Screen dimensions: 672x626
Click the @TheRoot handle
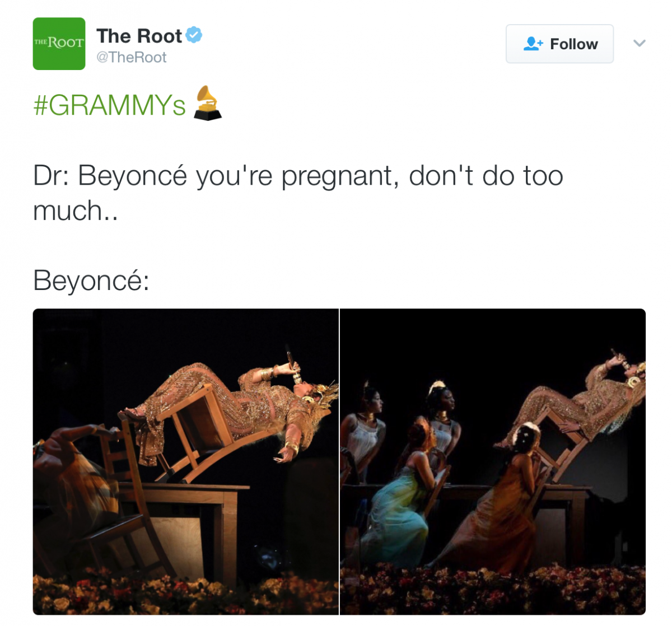point(132,58)
